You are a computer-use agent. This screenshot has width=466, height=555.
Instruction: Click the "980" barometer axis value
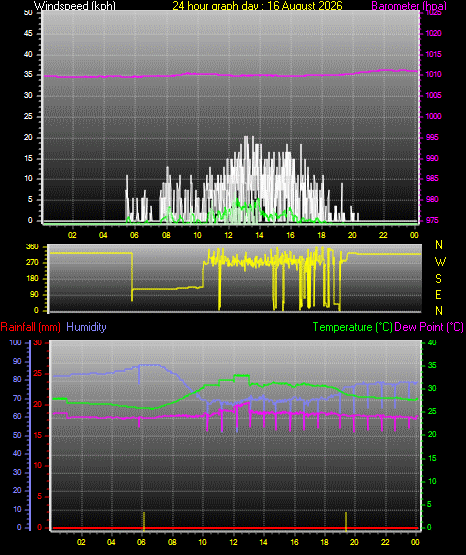432,199
